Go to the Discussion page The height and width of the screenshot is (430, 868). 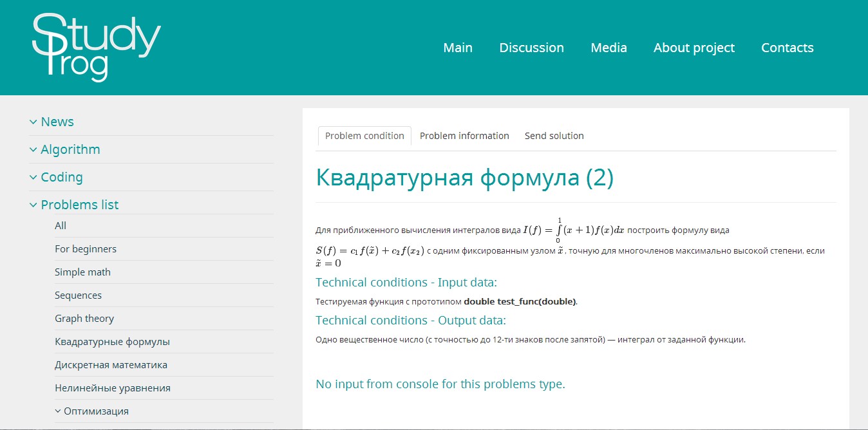531,48
